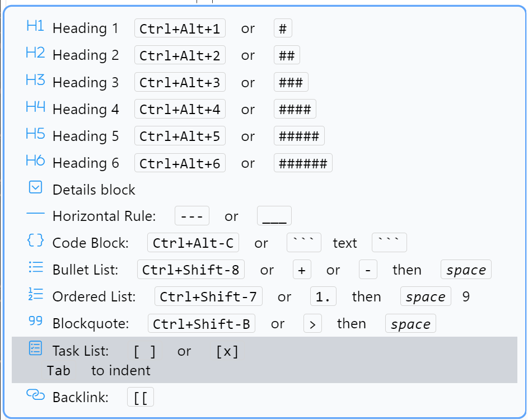Click the ### markdown key
528x420 pixels.
point(291,82)
